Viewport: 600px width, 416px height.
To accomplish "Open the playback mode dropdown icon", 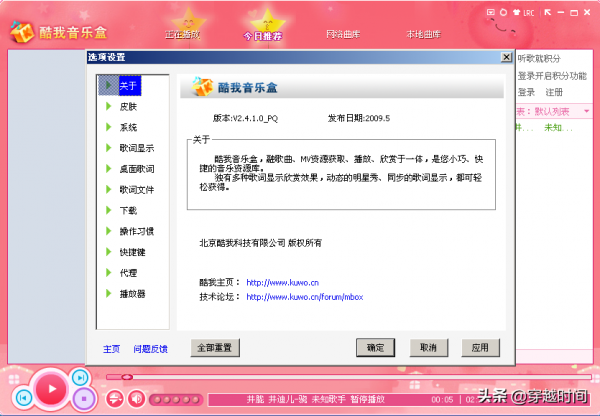I will click(114, 399).
